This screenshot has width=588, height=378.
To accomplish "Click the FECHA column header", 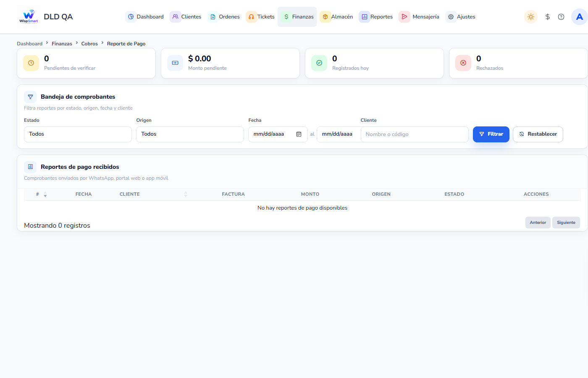I will coord(84,194).
